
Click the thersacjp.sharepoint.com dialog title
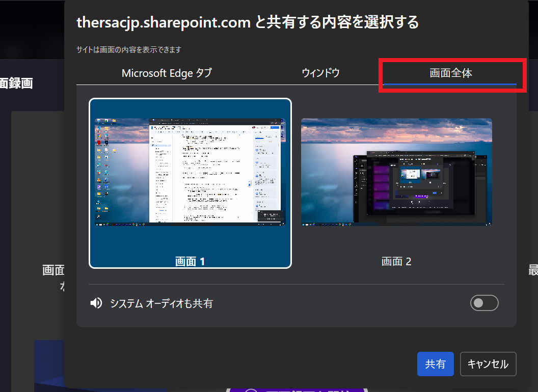pos(247,22)
